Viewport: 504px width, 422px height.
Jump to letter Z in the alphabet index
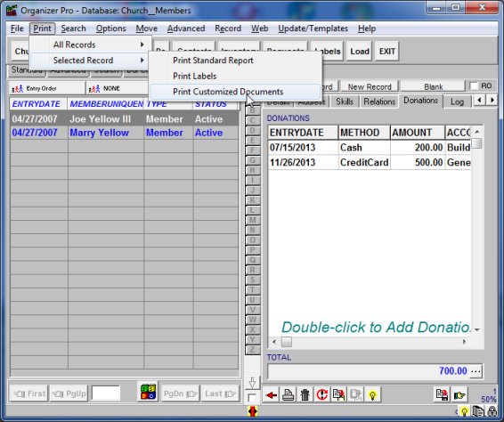point(252,350)
